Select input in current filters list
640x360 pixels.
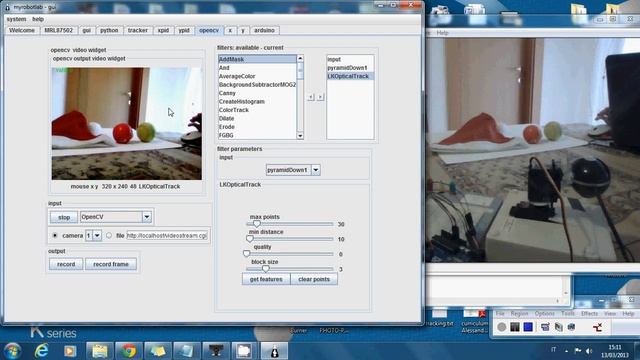(350, 59)
